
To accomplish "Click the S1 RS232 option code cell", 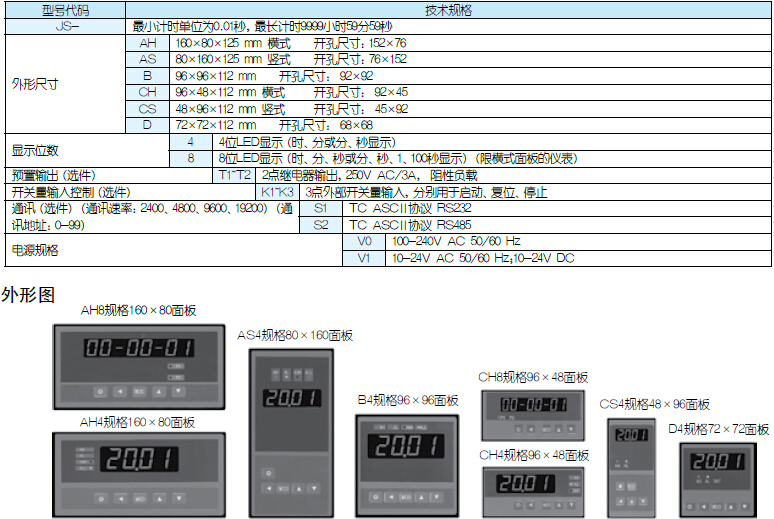I will [320, 209].
